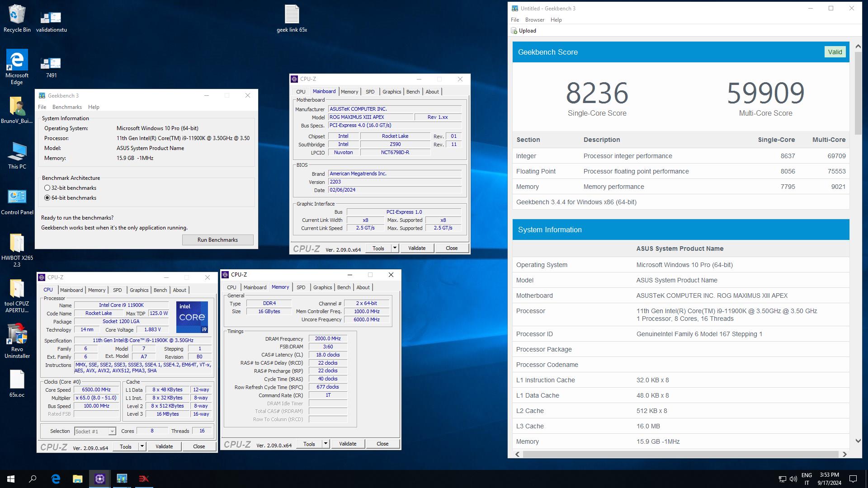This screenshot has width=868, height=488.
Task: Click the ENG IT language indicator
Action: [807, 479]
